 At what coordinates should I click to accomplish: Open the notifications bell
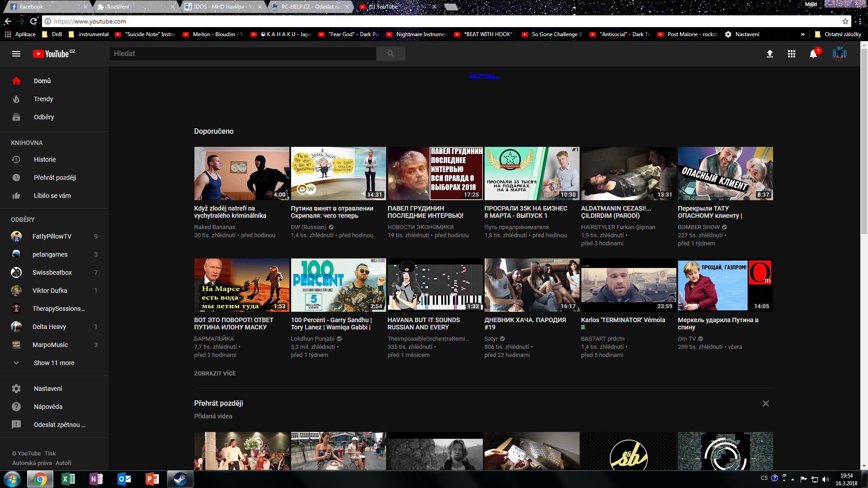tap(813, 54)
